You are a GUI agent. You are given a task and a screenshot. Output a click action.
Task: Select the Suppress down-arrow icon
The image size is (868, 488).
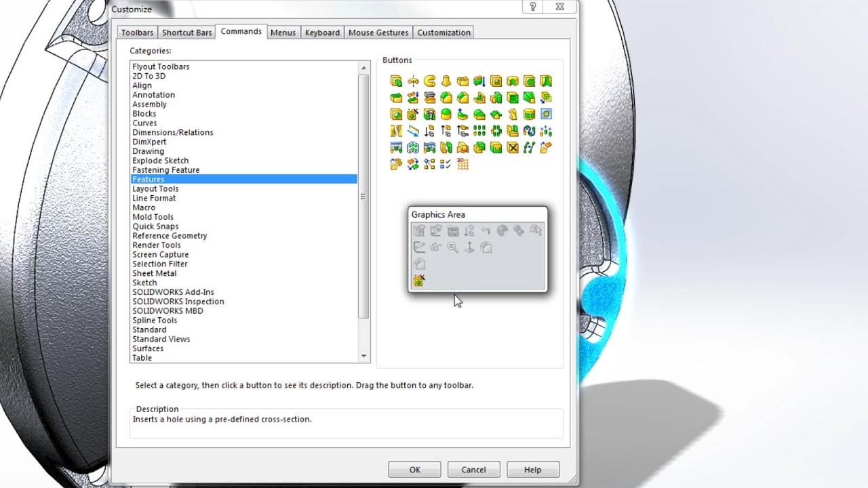(x=429, y=130)
